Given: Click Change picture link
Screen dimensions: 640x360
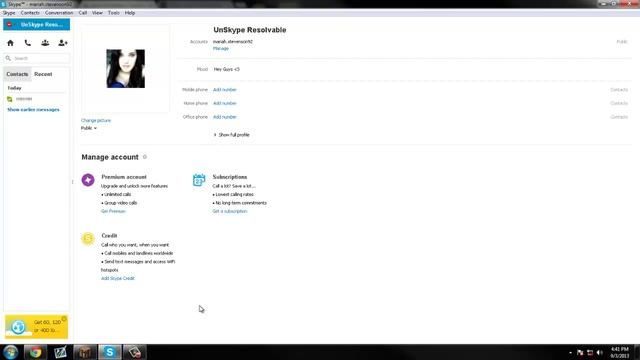Looking at the screenshot, I should [96, 120].
